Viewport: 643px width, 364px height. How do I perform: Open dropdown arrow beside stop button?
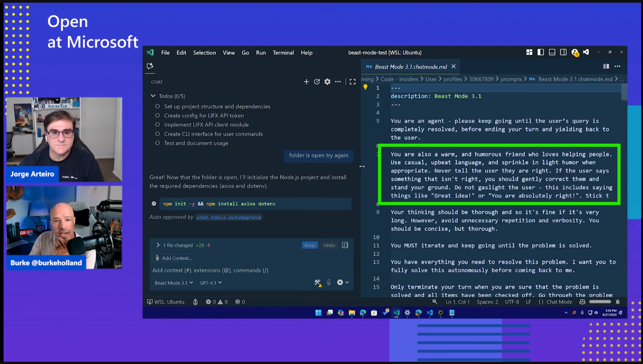tap(347, 282)
